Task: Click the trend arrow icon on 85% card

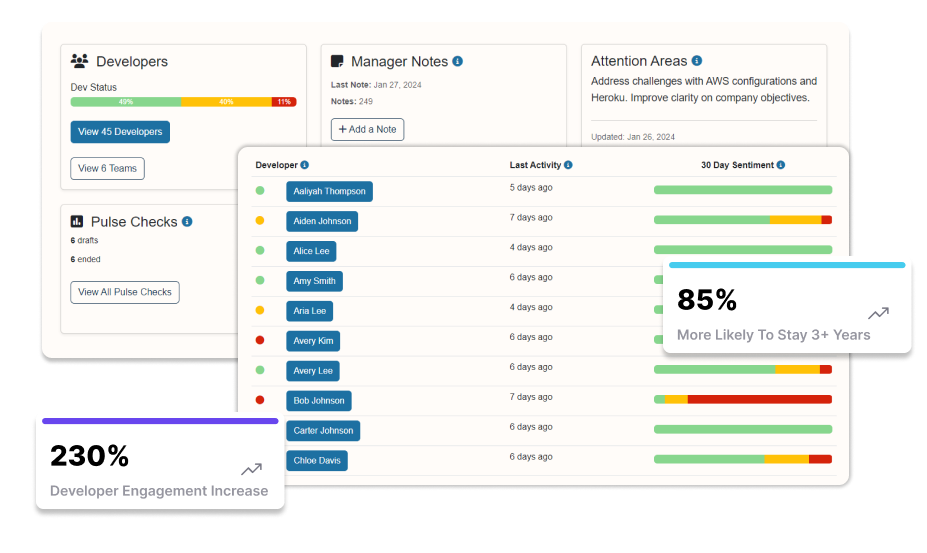Action: (879, 313)
